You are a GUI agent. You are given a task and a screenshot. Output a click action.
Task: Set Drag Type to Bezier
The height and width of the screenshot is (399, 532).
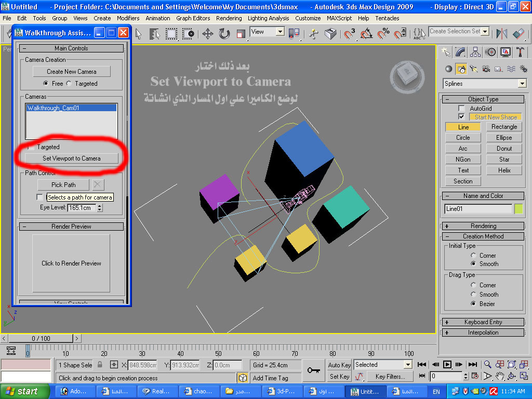pos(473,303)
